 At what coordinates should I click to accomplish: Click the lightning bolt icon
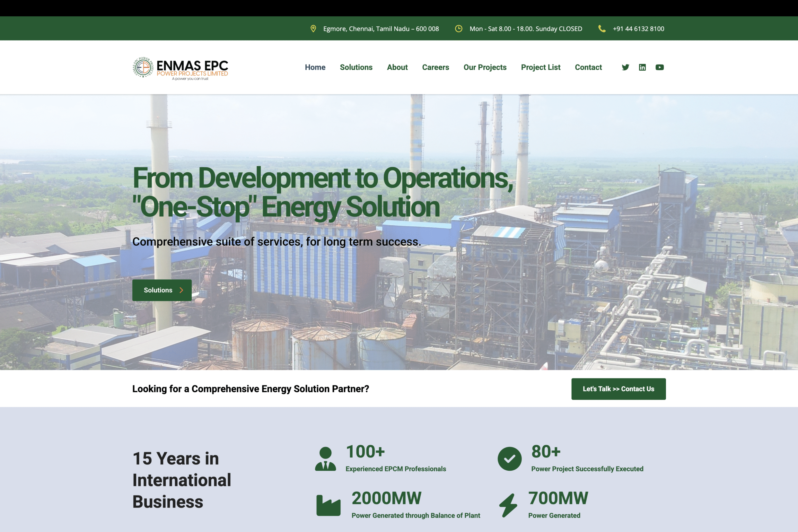point(508,505)
